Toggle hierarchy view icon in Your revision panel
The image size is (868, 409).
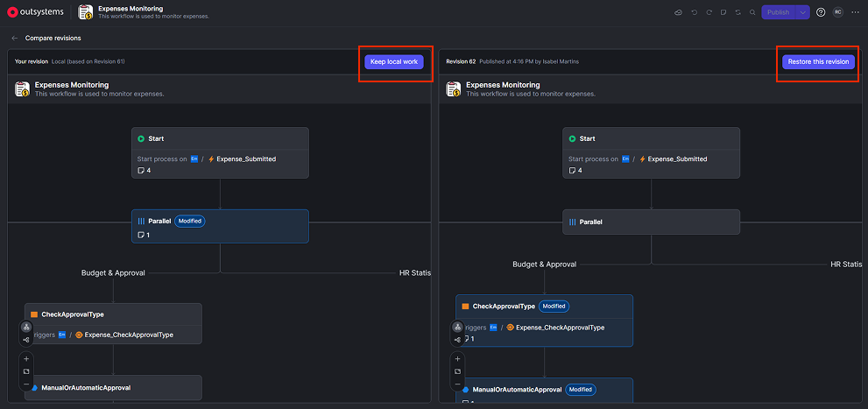tap(26, 328)
